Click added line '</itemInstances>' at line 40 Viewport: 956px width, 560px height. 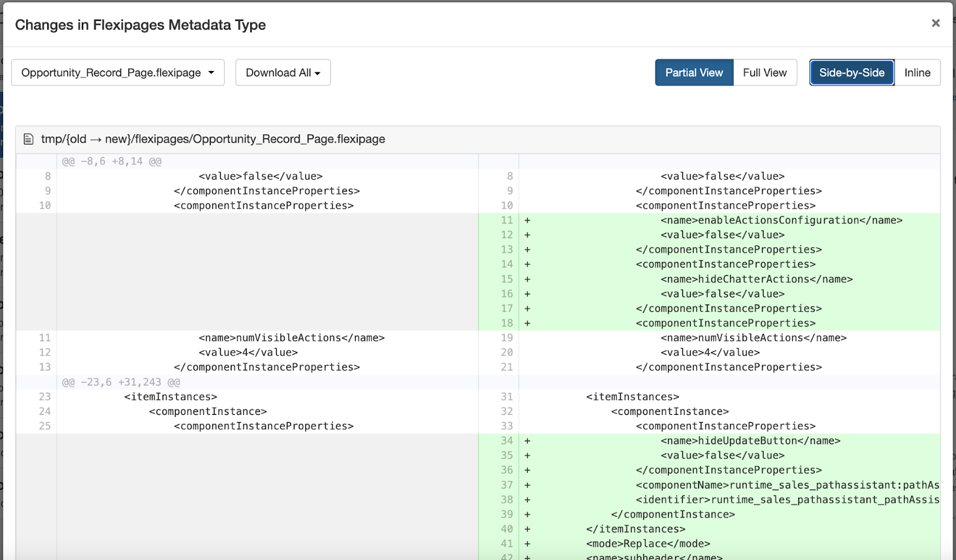click(636, 529)
